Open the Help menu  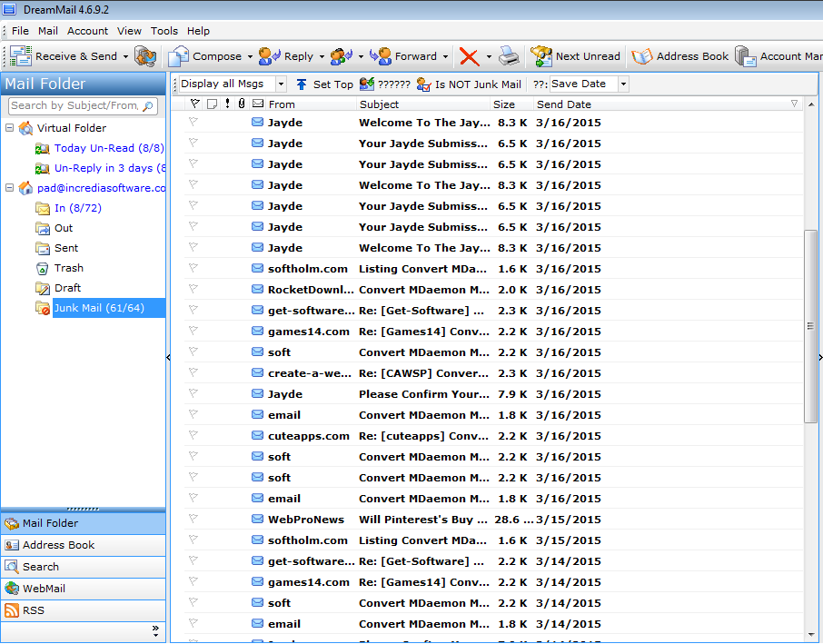pyautogui.click(x=198, y=31)
